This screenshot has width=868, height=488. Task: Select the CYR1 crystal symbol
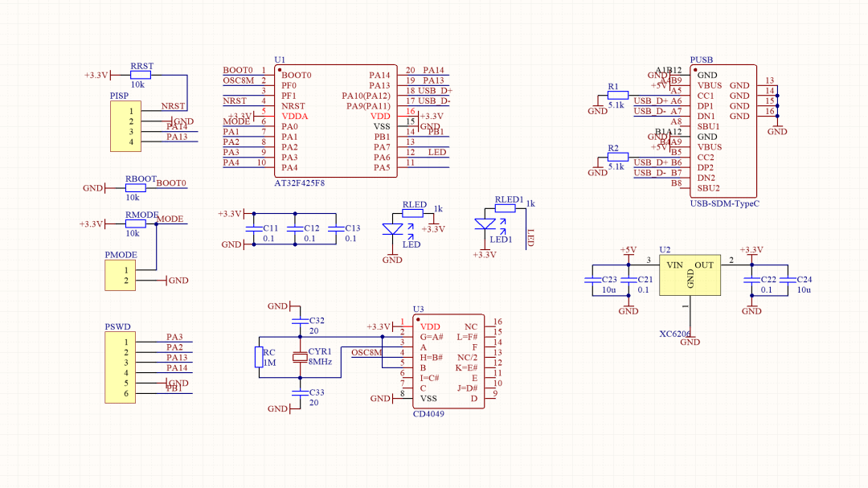tap(300, 357)
